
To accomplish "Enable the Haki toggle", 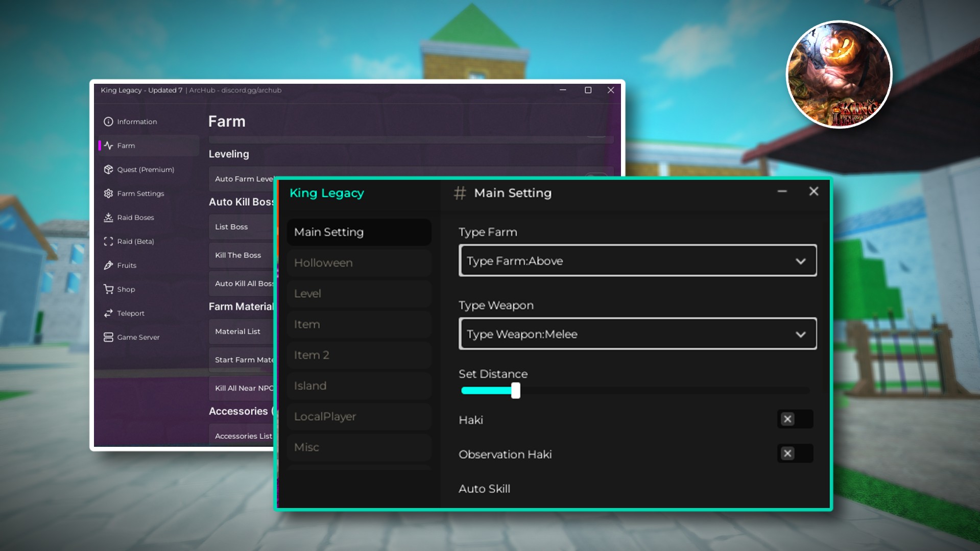I will (x=794, y=419).
